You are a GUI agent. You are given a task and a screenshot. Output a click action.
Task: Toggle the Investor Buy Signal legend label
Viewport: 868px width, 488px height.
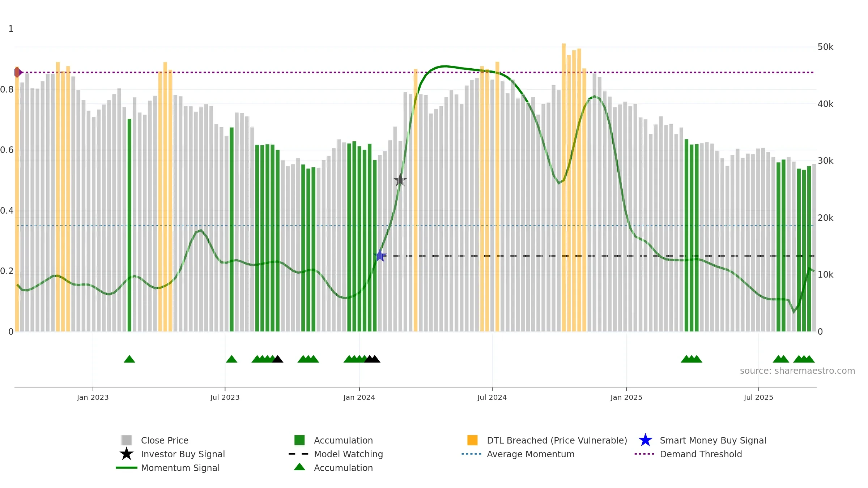[x=183, y=454]
